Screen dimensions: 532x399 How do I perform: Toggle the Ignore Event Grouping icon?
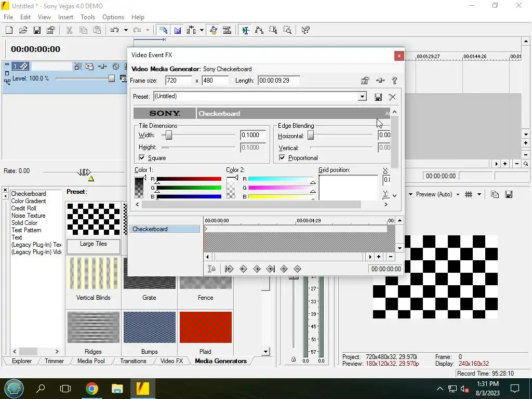tap(227, 30)
